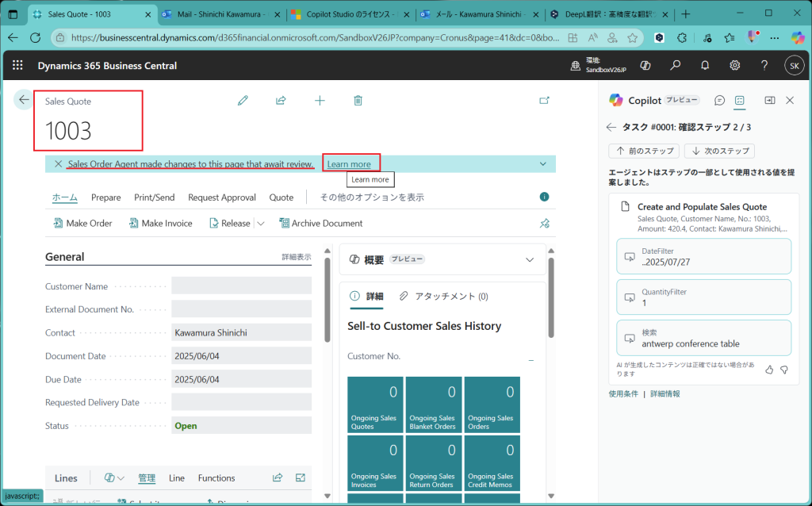Open the Ongoing Sales Credit Memos tile
The height and width of the screenshot is (506, 812).
tap(492, 463)
